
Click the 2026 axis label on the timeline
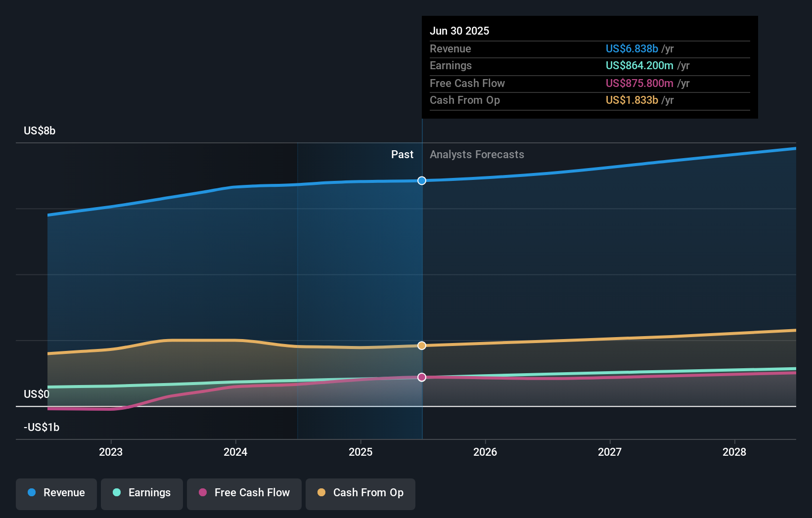(486, 452)
